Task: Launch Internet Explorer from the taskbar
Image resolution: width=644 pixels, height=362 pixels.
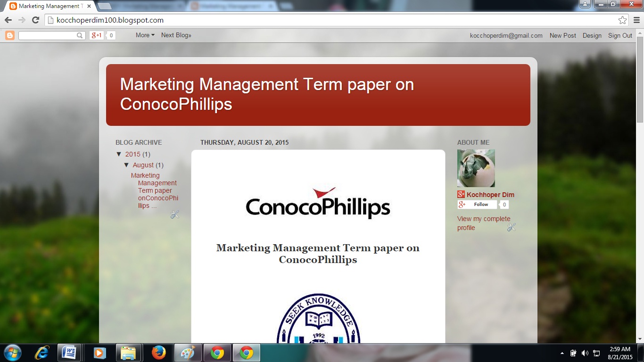Action: [42, 353]
